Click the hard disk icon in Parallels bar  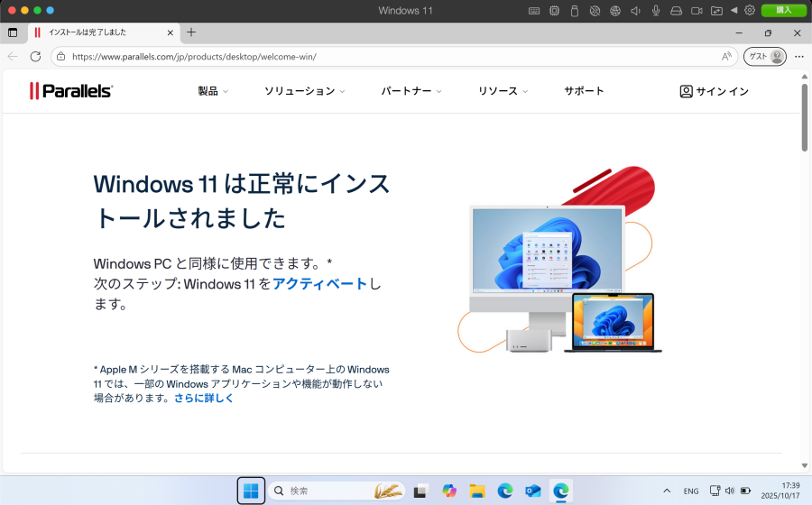676,10
